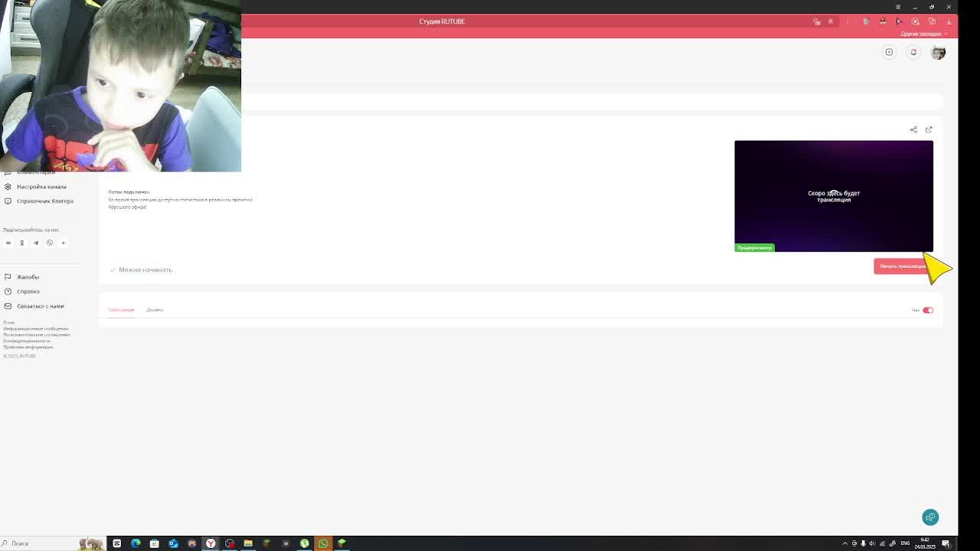Click the plus social icon
This screenshot has width=980, height=551.
click(64, 243)
